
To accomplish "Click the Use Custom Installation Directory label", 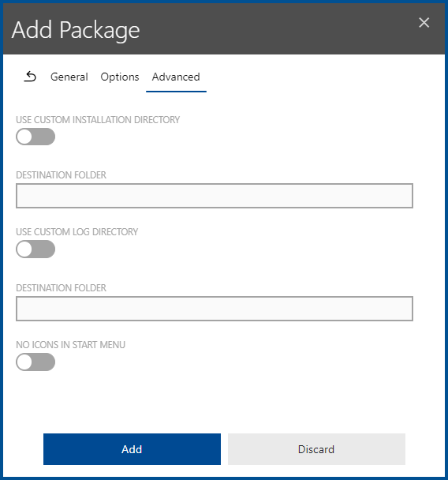I will [98, 120].
